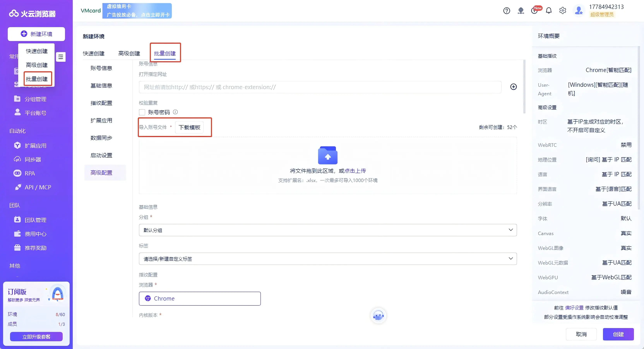Jump to 启动设置 section nav
Viewport: 644px width, 349px height.
101,155
